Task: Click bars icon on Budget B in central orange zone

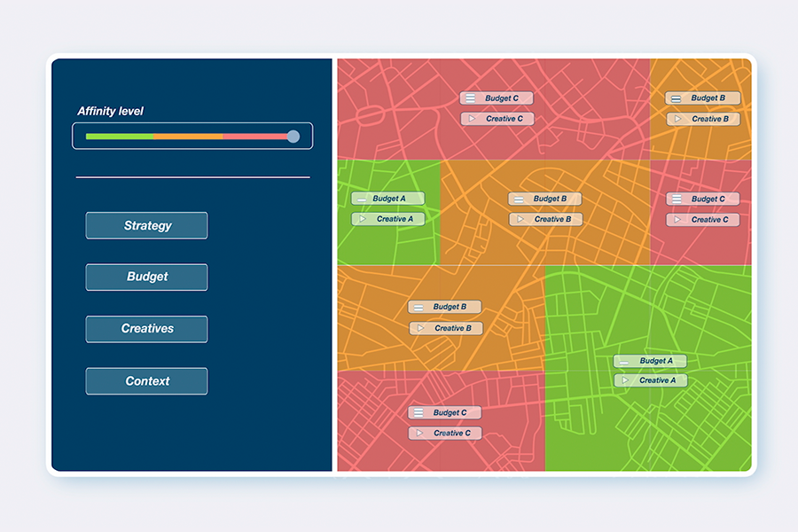Action: click(519, 199)
